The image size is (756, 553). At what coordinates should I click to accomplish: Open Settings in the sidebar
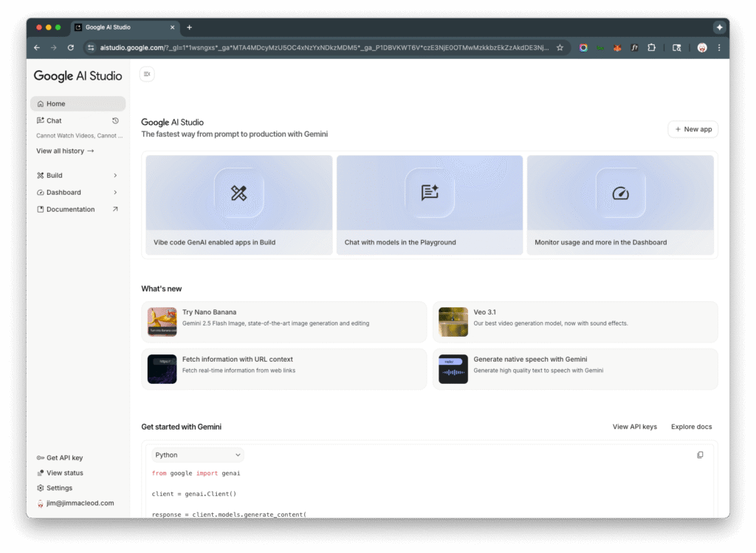[x=59, y=488]
